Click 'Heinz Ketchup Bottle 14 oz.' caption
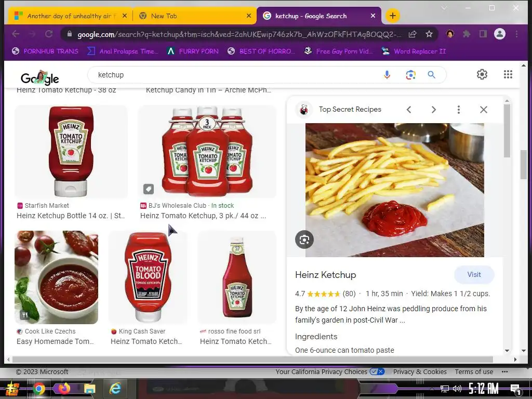 point(71,216)
